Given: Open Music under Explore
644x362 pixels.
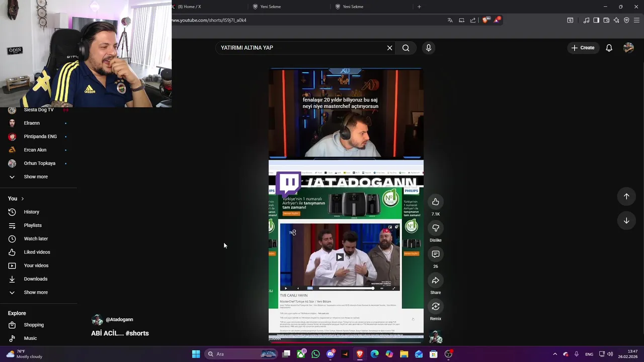Looking at the screenshot, I should click(x=38, y=338).
